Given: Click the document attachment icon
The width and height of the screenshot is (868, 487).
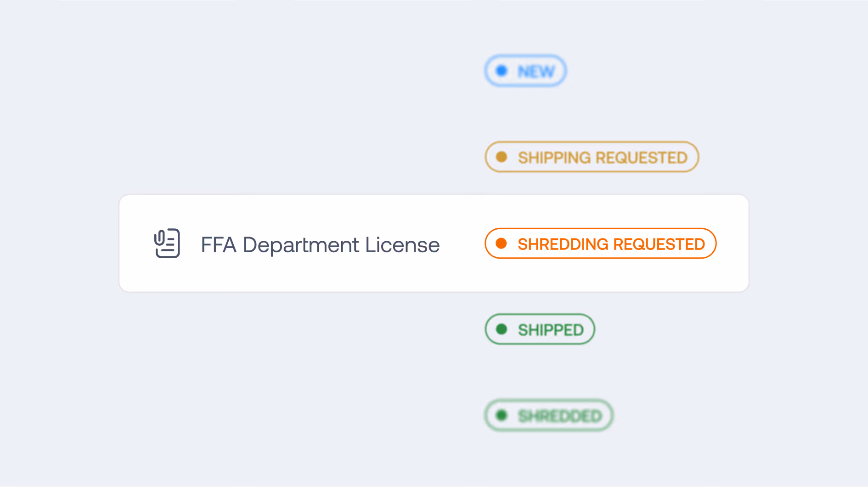Looking at the screenshot, I should pyautogui.click(x=167, y=243).
